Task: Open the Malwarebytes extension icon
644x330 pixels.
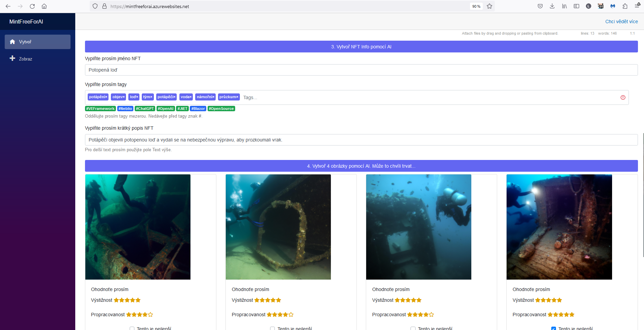Action: coord(613,6)
